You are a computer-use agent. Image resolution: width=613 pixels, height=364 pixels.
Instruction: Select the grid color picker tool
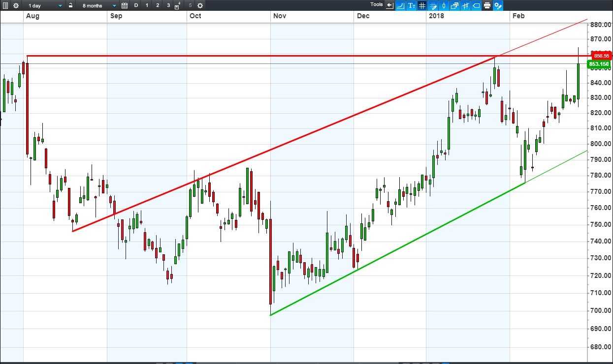point(433,5)
